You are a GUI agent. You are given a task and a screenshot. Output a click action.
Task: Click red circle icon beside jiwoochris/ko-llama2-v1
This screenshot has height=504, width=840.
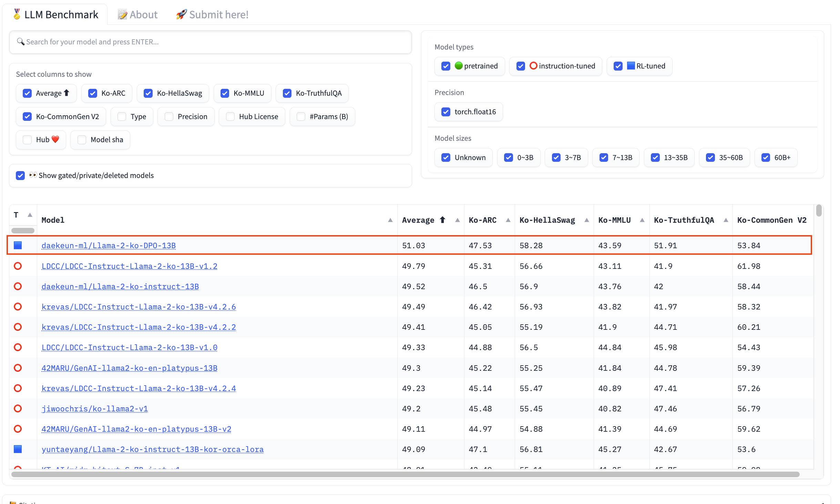pyautogui.click(x=18, y=409)
